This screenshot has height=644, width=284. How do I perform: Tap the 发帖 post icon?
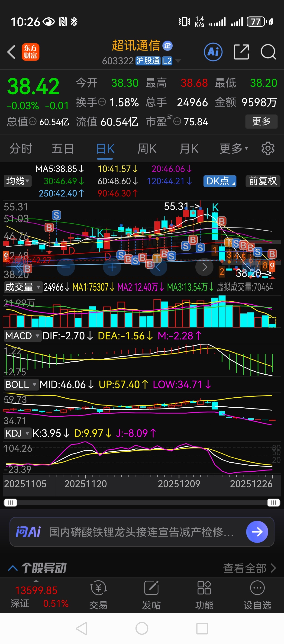pyautogui.click(x=151, y=595)
